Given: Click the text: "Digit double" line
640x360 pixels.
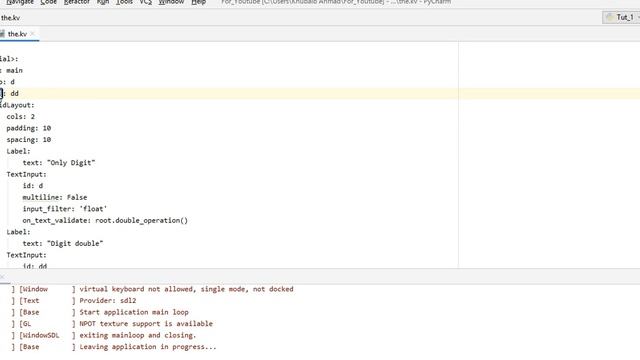Looking at the screenshot, I should [x=63, y=243].
